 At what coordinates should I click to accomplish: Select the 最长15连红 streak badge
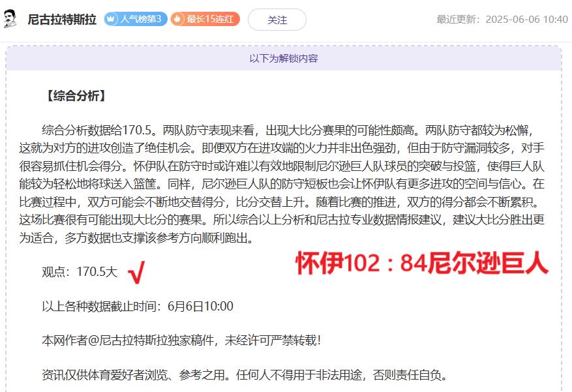point(205,19)
